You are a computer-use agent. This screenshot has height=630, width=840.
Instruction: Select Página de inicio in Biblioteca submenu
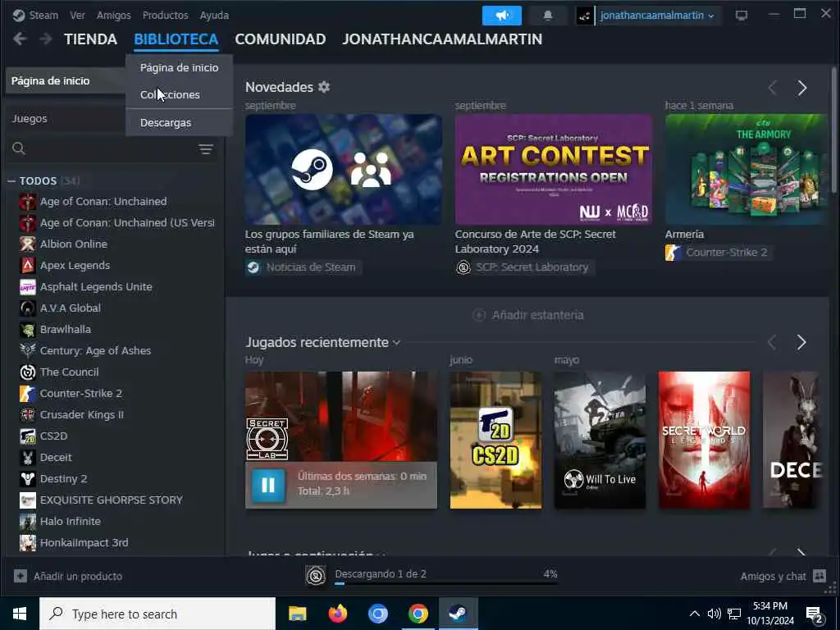(x=179, y=67)
